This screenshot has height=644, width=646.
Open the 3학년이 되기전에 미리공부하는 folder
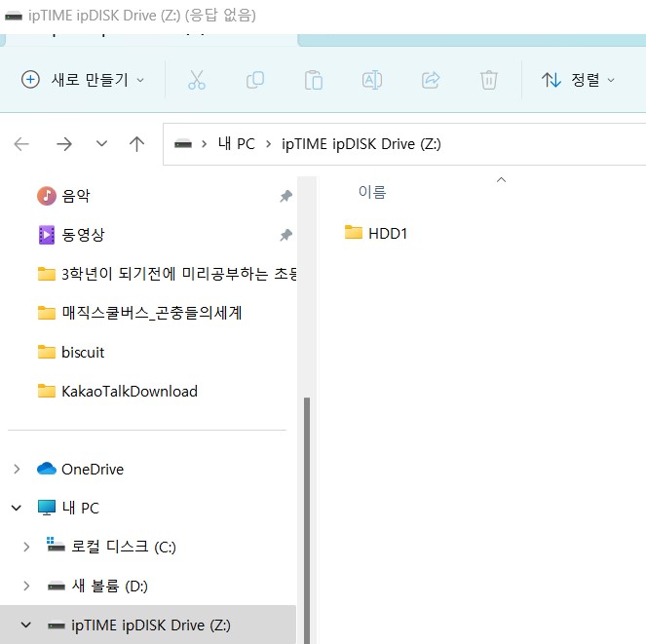pos(167,274)
